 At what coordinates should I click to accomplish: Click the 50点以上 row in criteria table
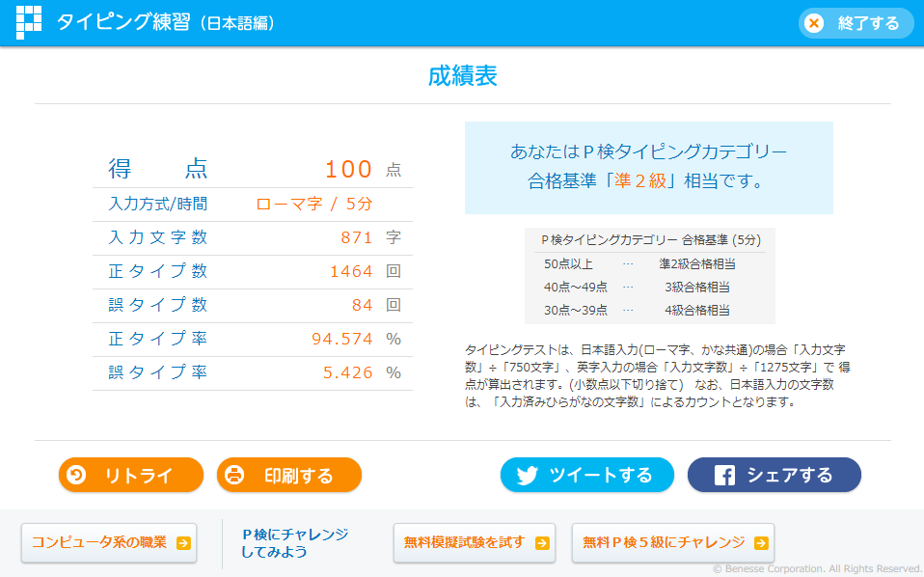tap(649, 263)
